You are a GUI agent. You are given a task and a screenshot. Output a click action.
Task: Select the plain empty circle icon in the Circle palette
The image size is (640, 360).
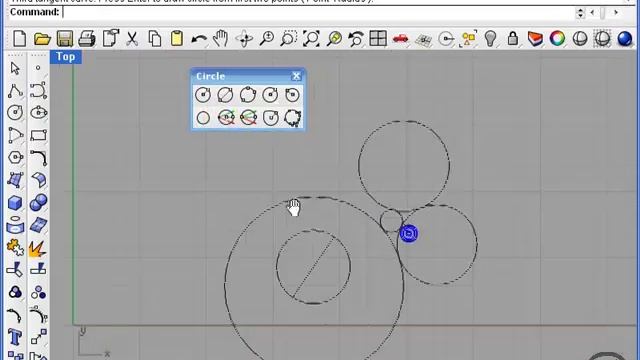203,118
